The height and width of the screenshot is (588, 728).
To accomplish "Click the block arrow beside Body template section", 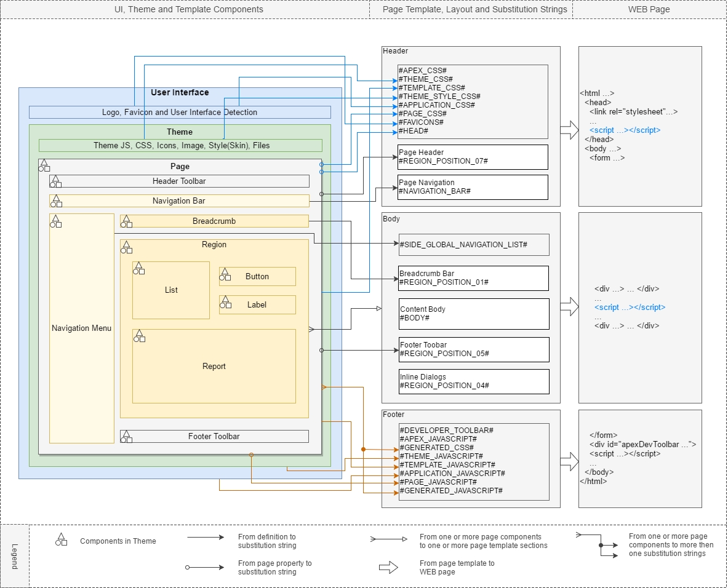I will click(x=569, y=306).
